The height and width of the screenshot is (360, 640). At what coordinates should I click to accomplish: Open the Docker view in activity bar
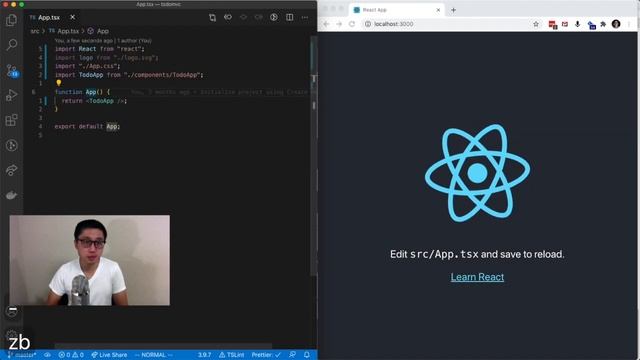[x=11, y=196]
